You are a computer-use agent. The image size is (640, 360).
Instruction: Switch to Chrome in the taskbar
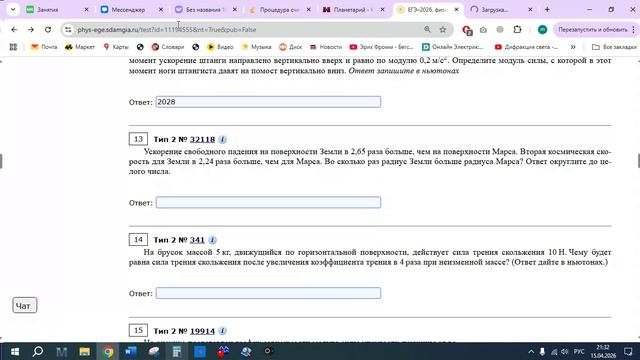click(x=108, y=351)
